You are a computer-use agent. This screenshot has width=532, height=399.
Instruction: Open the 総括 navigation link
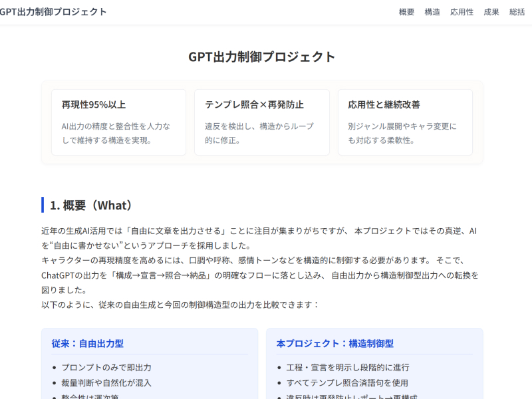(x=517, y=12)
